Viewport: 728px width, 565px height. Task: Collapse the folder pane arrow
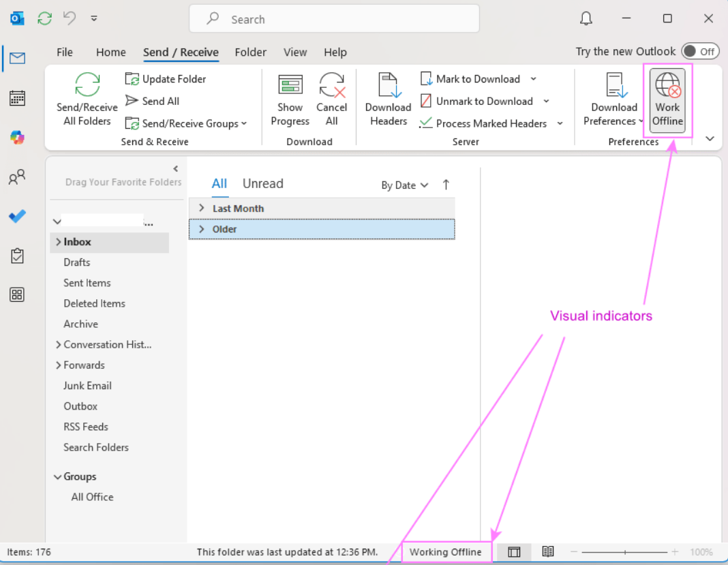[x=175, y=168]
